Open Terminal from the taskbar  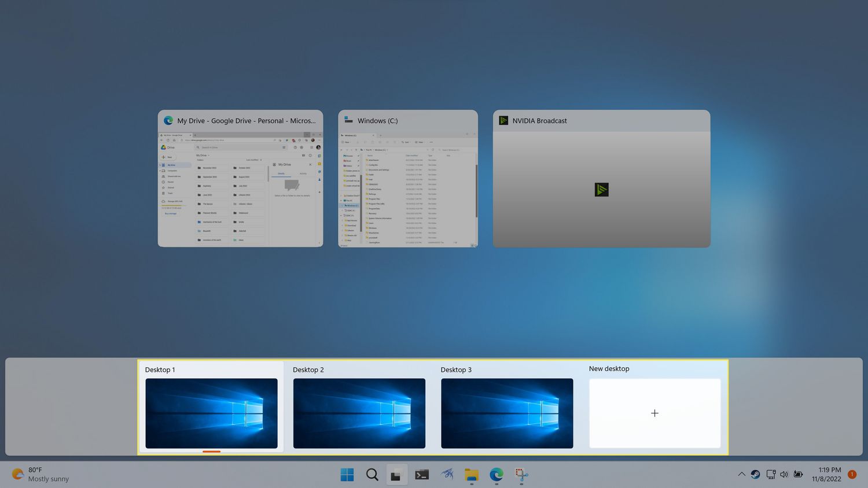[x=422, y=475]
